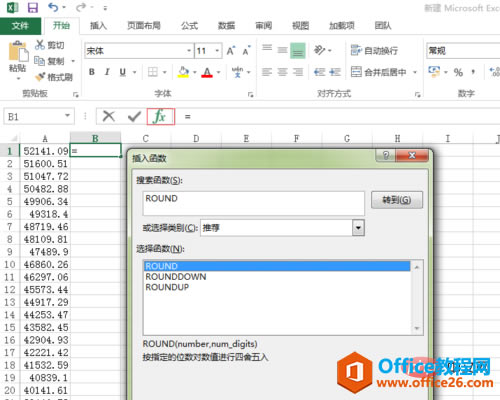The width and height of the screenshot is (500, 400).
Task: Toggle Underline formatting
Action: (123, 72)
